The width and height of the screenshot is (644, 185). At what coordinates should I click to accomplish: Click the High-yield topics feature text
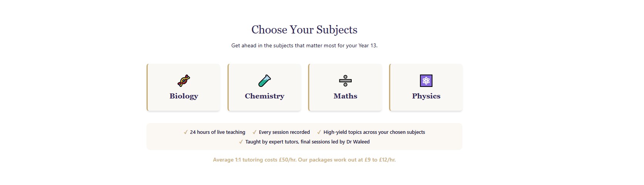(x=374, y=132)
